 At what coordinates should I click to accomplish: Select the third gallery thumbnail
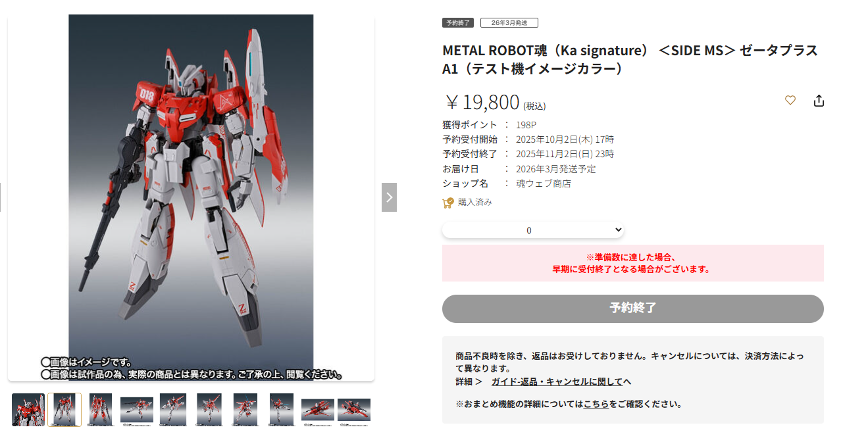(x=101, y=410)
